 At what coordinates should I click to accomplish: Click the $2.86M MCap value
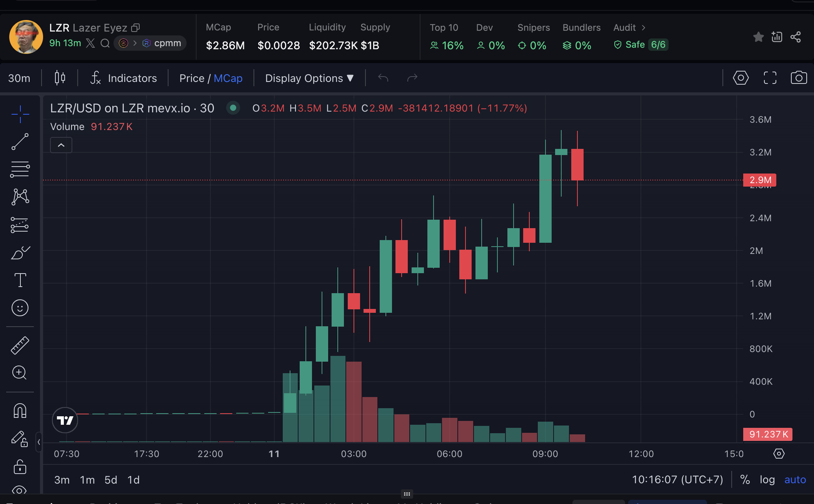coord(225,45)
